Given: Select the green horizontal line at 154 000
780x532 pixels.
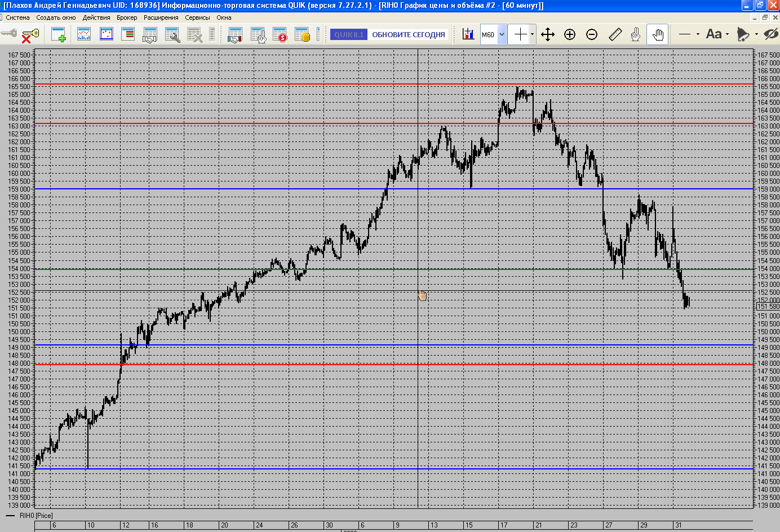Looking at the screenshot, I should point(394,269).
